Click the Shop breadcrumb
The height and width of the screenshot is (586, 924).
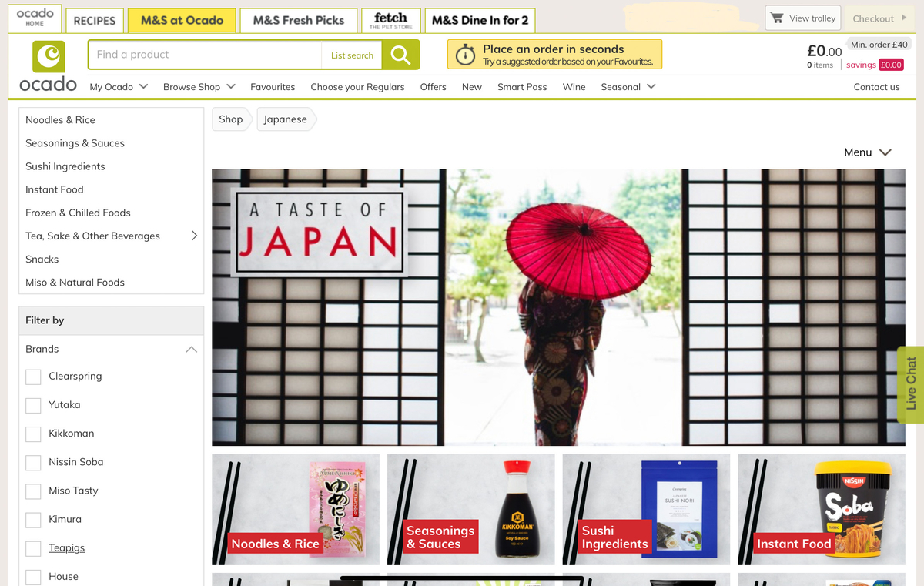point(230,119)
